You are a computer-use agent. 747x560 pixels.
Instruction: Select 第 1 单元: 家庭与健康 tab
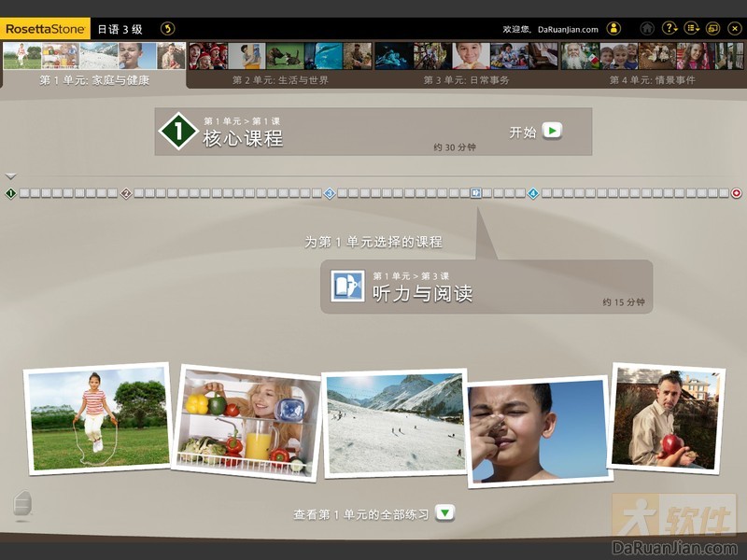(93, 80)
